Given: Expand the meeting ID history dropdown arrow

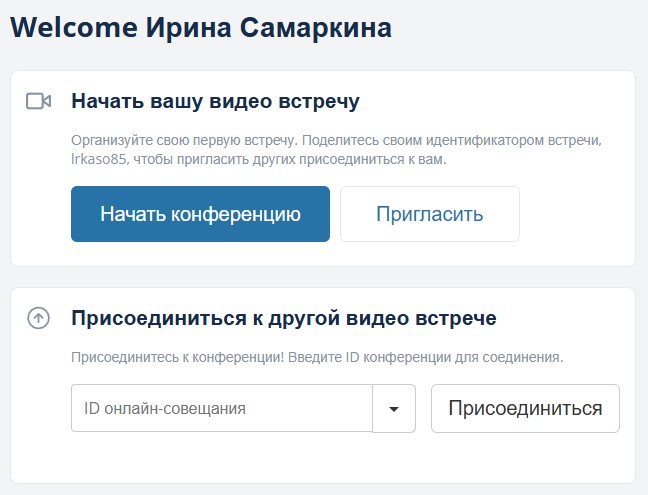Looking at the screenshot, I should tap(394, 408).
